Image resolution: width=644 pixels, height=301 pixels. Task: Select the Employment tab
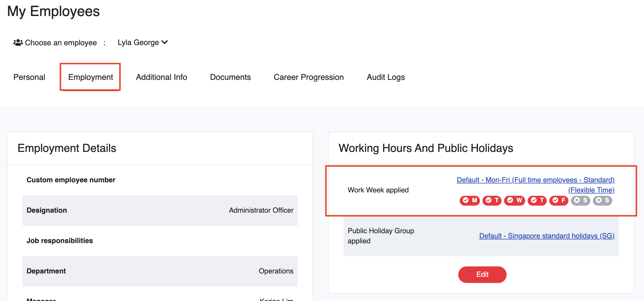pos(90,77)
